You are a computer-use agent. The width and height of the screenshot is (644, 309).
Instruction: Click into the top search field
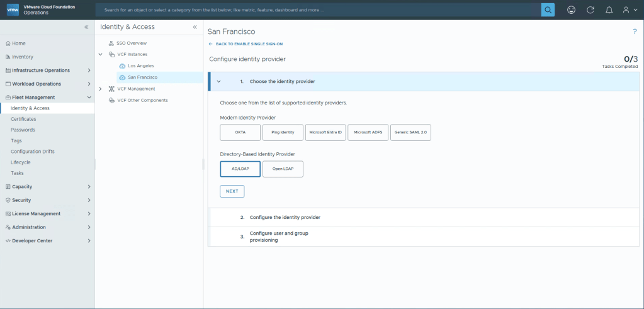tap(318, 10)
